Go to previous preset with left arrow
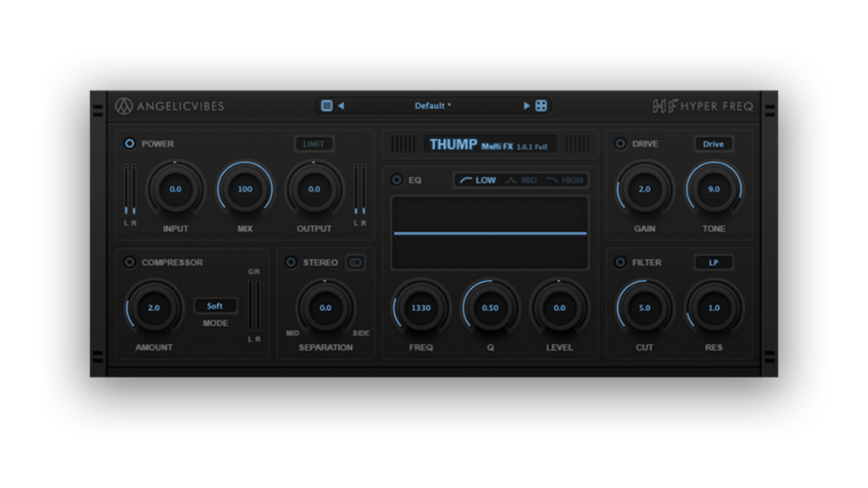The image size is (868, 488). [x=341, y=106]
